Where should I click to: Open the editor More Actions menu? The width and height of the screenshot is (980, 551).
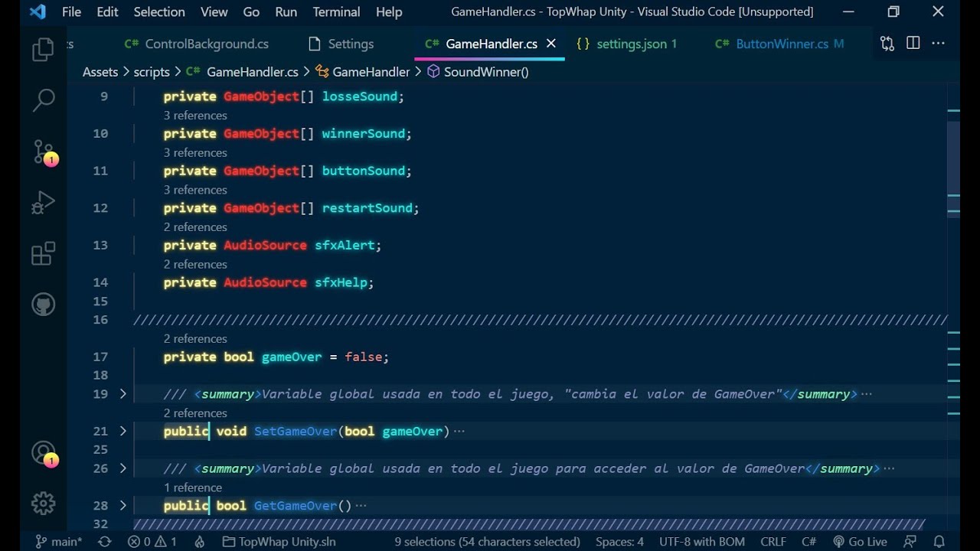pos(938,44)
